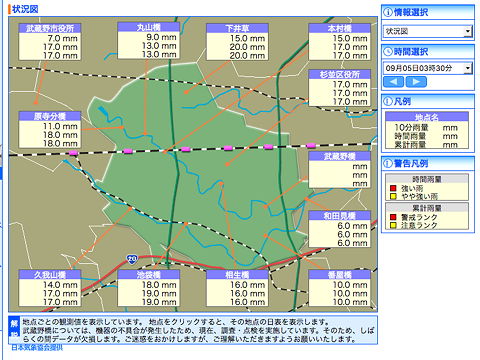Click the 武蔵野市役所 rainfall station box
The width and height of the screenshot is (480, 360).
tap(50, 42)
